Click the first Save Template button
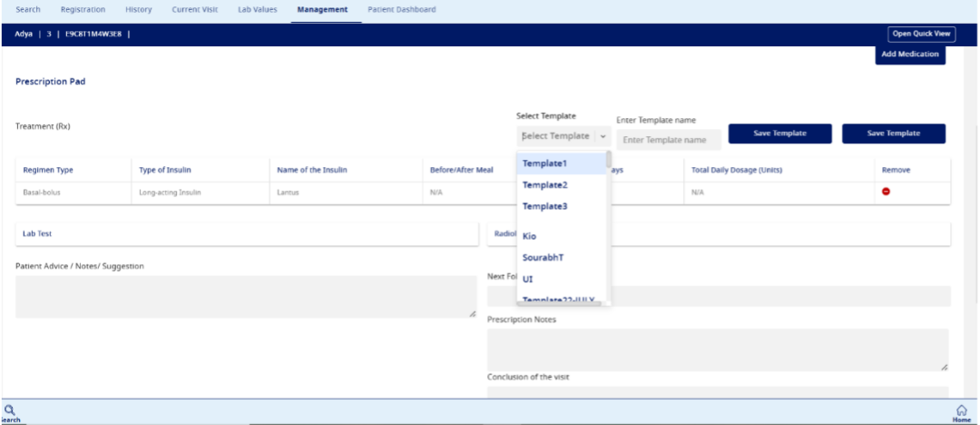The width and height of the screenshot is (980, 425). (779, 133)
